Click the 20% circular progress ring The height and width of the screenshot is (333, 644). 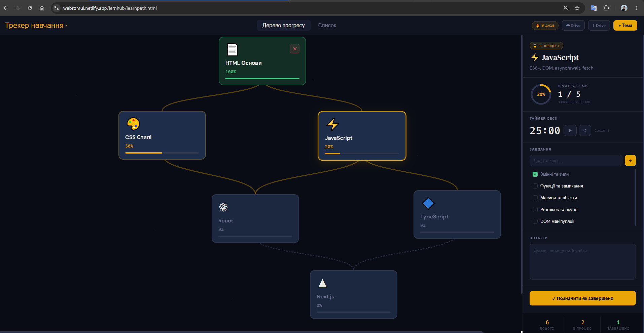[x=541, y=94]
